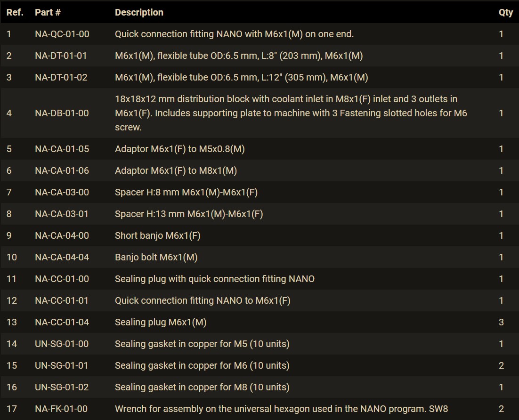Click the Banjo bolt M6x1(M) description

[156, 257]
